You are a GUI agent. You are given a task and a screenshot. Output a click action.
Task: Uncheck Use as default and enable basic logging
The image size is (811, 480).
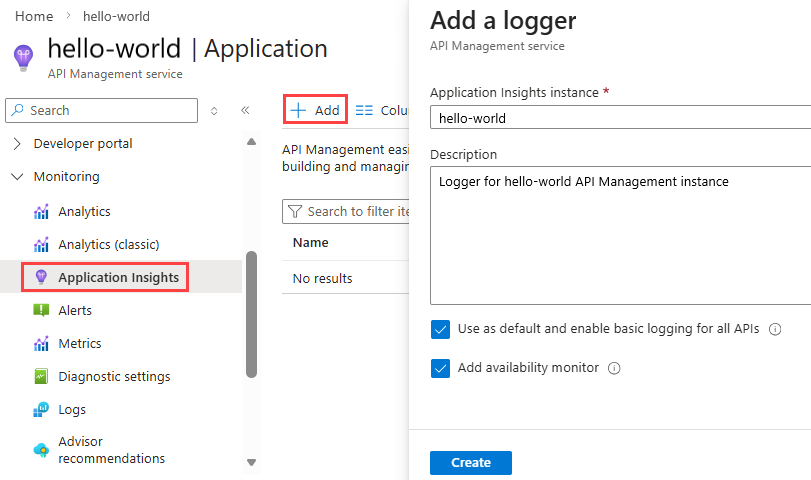tap(440, 329)
